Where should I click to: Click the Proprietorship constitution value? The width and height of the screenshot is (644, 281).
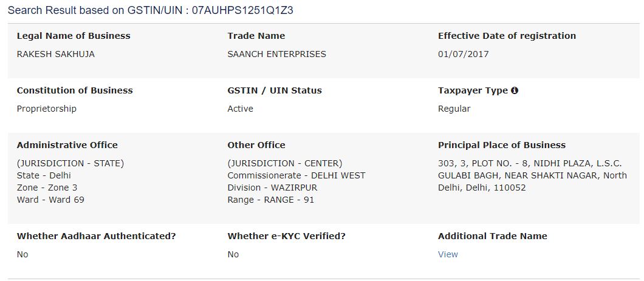click(x=47, y=109)
